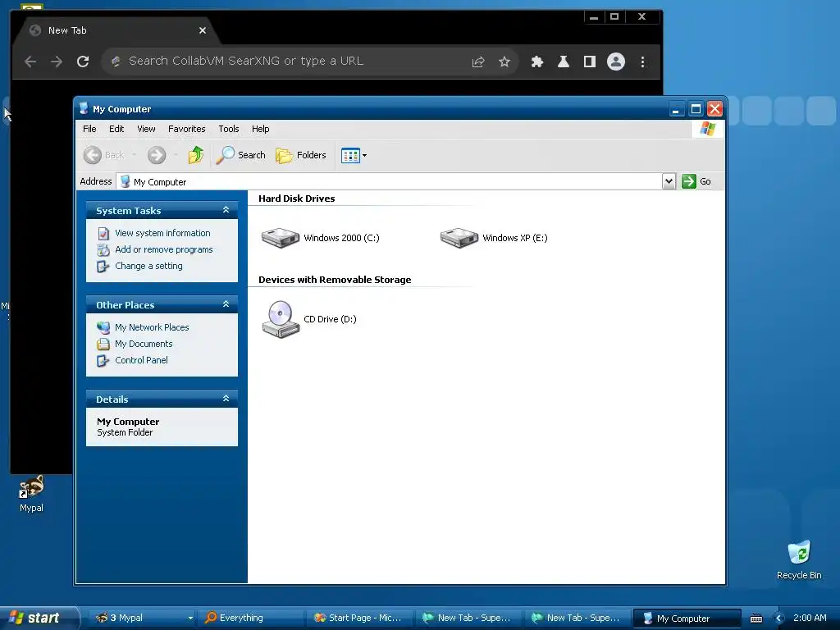Expand the Address bar dropdown
Screen dimensions: 840x630
coord(669,181)
